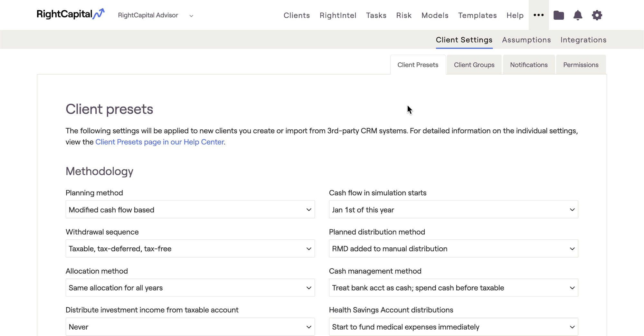Open the Templates menu item
The width and height of the screenshot is (644, 336).
477,15
